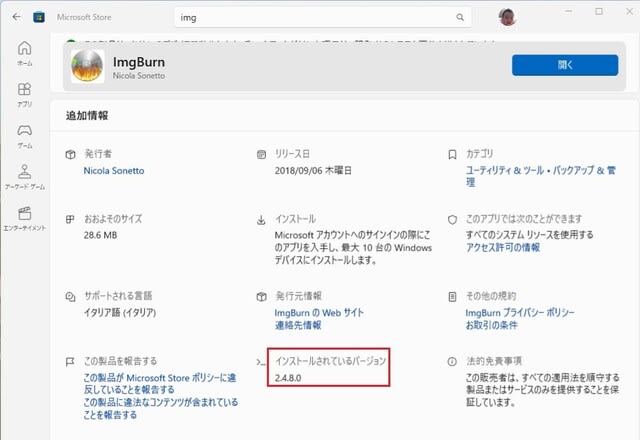
Task: Click the 発行者 package icon
Action: 70,154
